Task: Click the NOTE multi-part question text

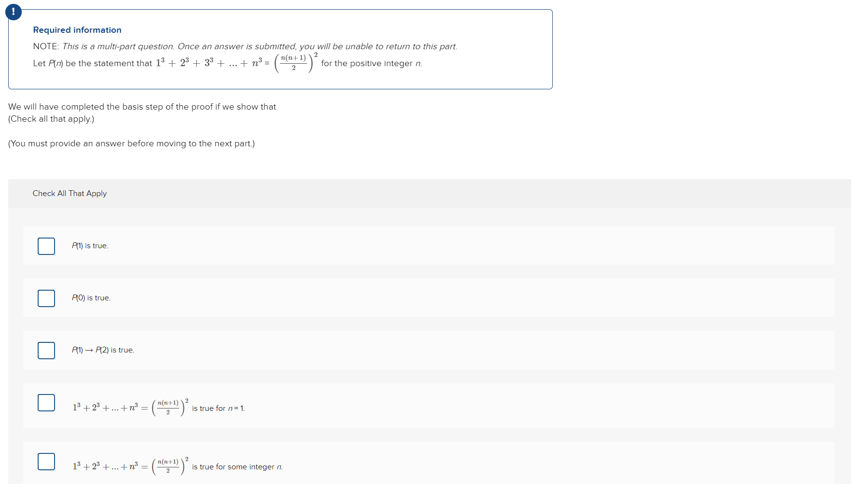Action: 245,46
